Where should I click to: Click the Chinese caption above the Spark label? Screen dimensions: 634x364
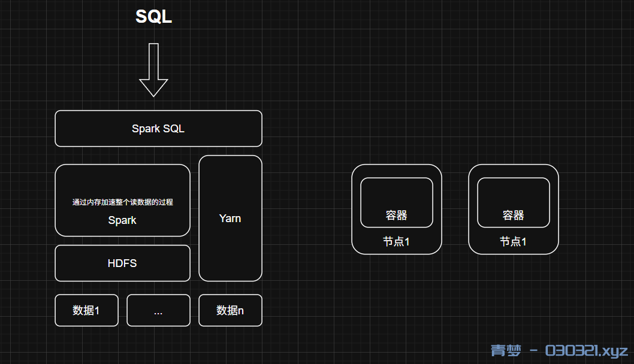pyautogui.click(x=122, y=202)
